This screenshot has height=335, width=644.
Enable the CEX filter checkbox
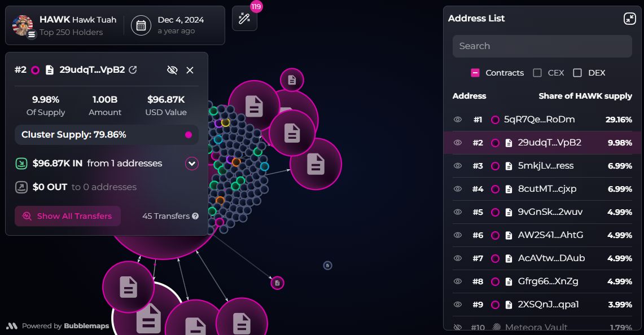(537, 73)
